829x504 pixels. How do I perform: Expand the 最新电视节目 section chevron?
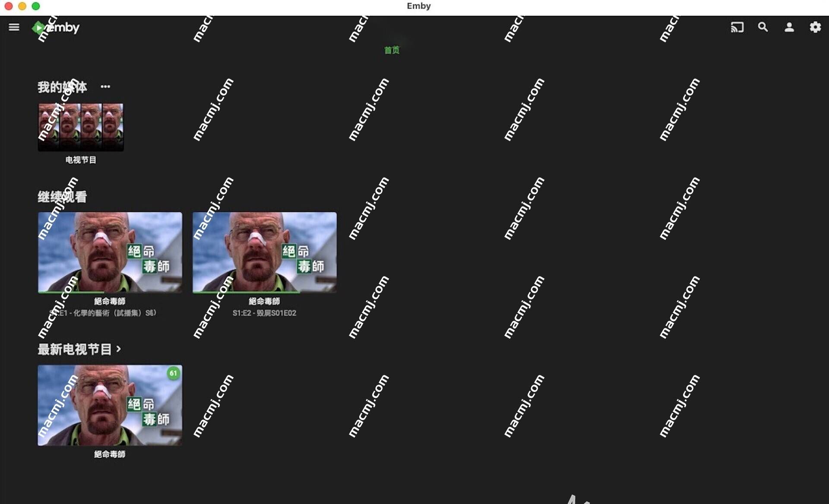pyautogui.click(x=119, y=349)
